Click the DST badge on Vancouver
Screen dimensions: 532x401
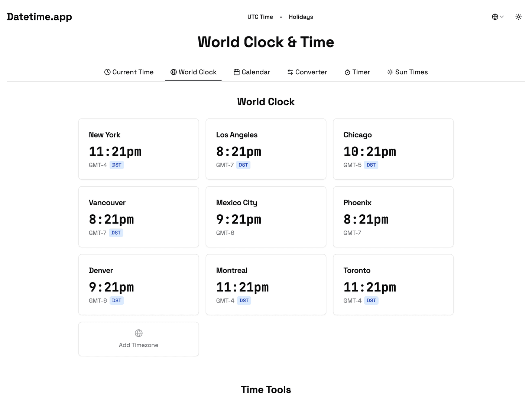[116, 233]
